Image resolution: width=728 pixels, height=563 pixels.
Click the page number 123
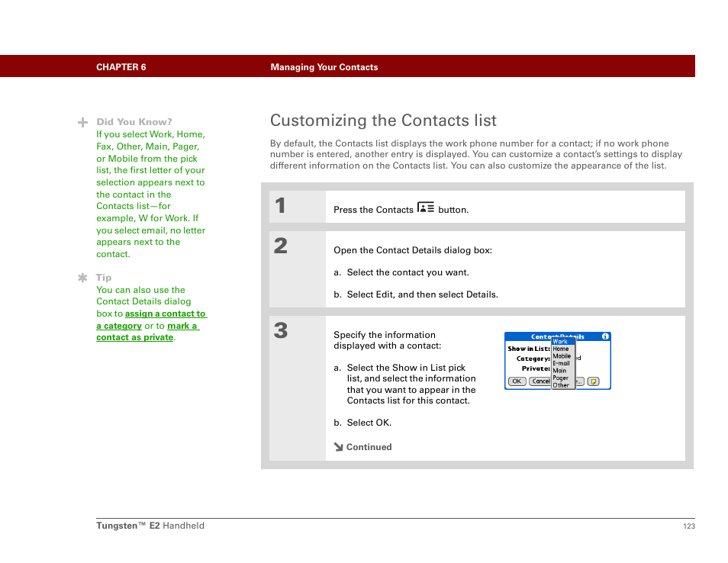pos(689,526)
